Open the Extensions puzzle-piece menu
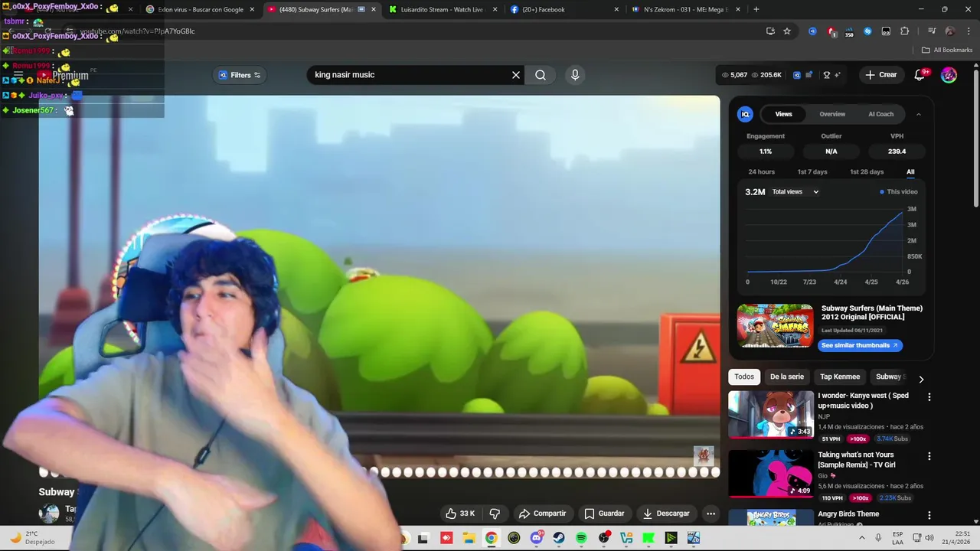Screen dimensions: 980x551 (904, 31)
